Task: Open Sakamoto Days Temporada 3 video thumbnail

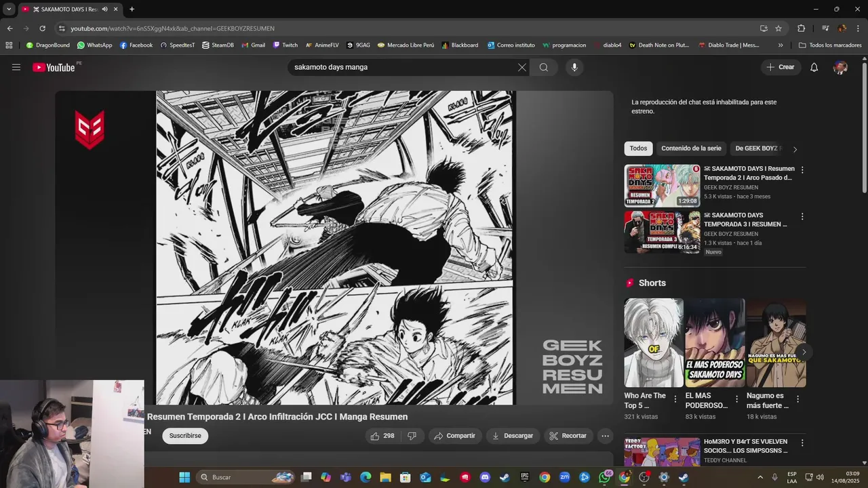Action: pyautogui.click(x=662, y=232)
